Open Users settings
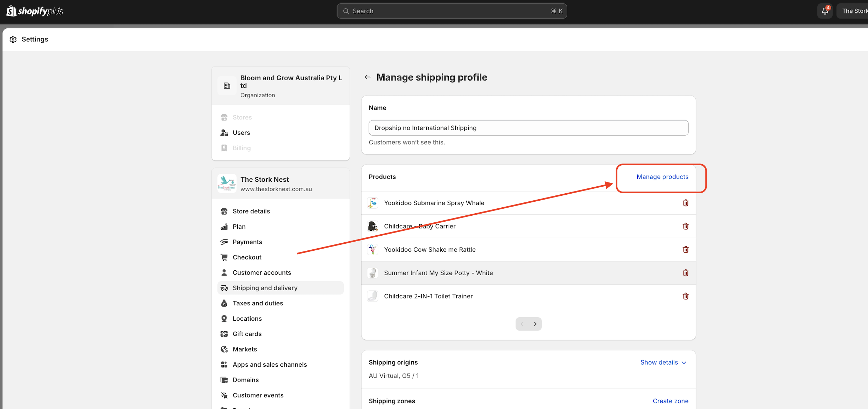The image size is (868, 409). [281, 133]
